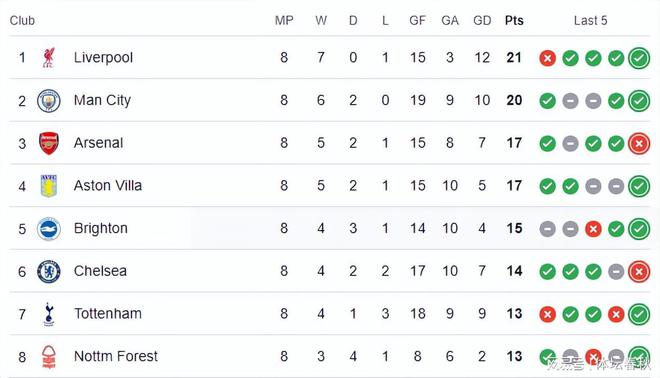Viewport: 660px width, 378px height.
Task: Click the Aston Villa club crest
Action: click(49, 186)
